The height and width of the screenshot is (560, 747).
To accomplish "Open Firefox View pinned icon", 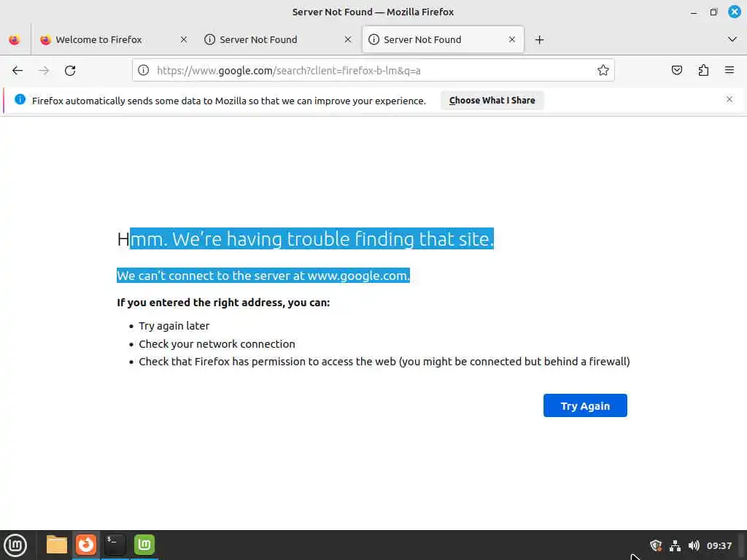I will 15,39.
